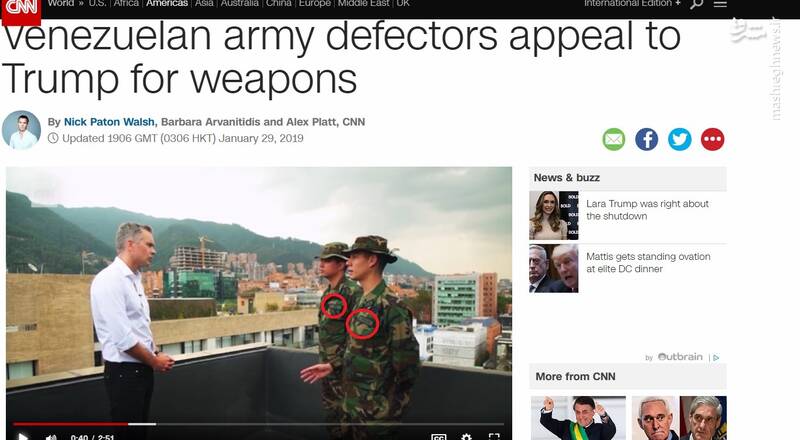Open video settings gear
800x440 pixels.
pyautogui.click(x=466, y=437)
